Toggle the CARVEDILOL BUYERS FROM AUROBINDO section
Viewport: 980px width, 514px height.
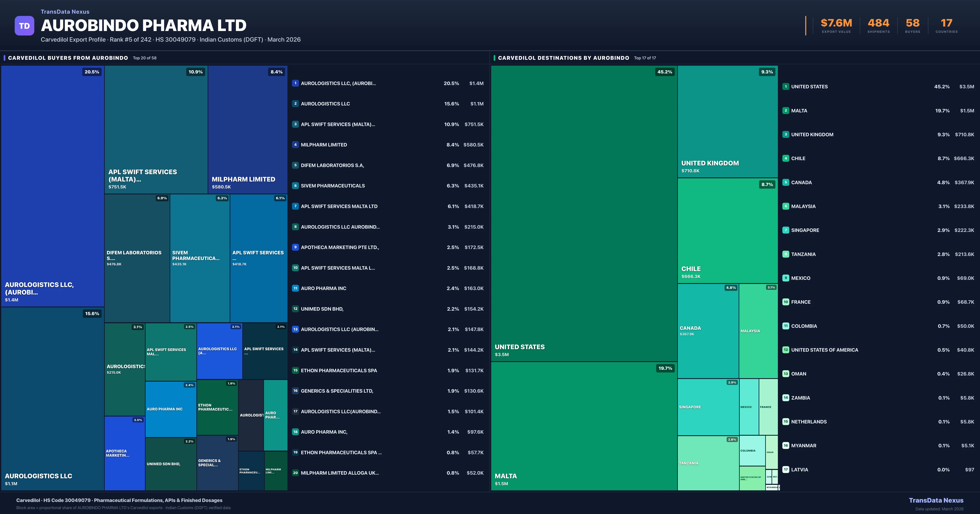[x=68, y=58]
